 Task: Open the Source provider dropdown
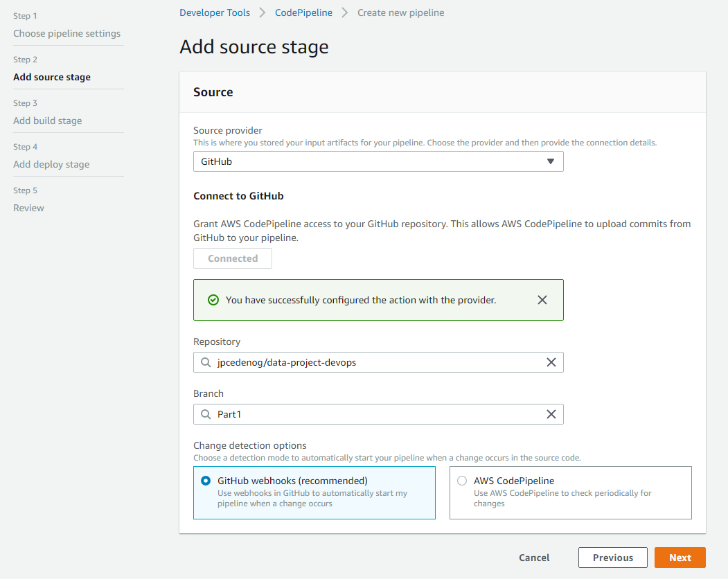point(378,161)
